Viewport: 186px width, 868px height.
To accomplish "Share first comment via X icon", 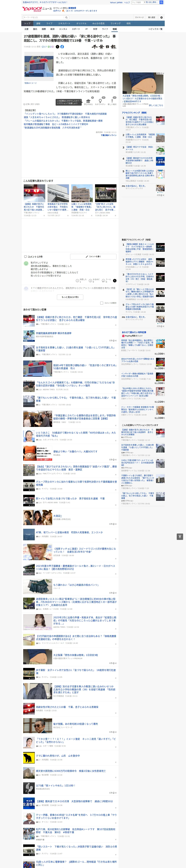I will 115,280.
